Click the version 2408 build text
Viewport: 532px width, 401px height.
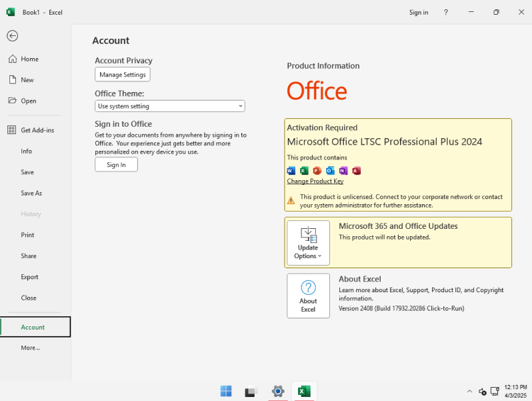coord(401,308)
